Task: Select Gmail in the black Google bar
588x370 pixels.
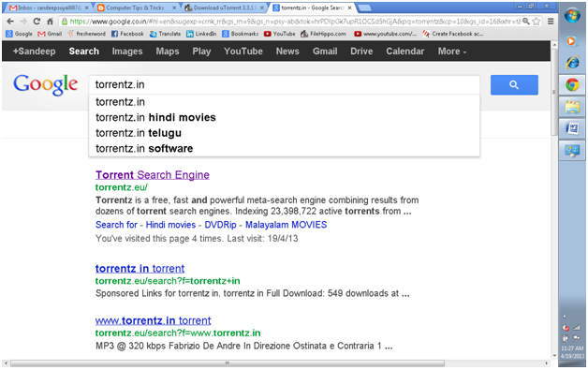Action: click(325, 52)
